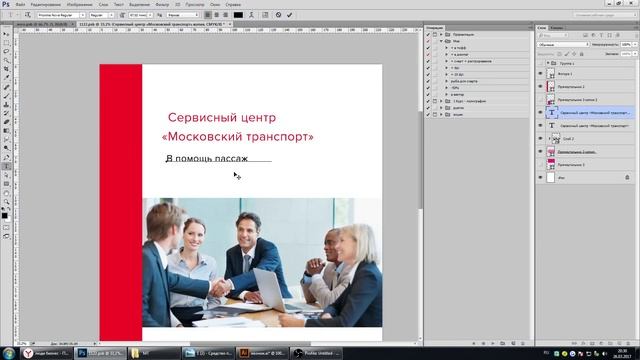The image size is (640, 360).
Task: Select the Zoom tool
Action: coord(6,202)
